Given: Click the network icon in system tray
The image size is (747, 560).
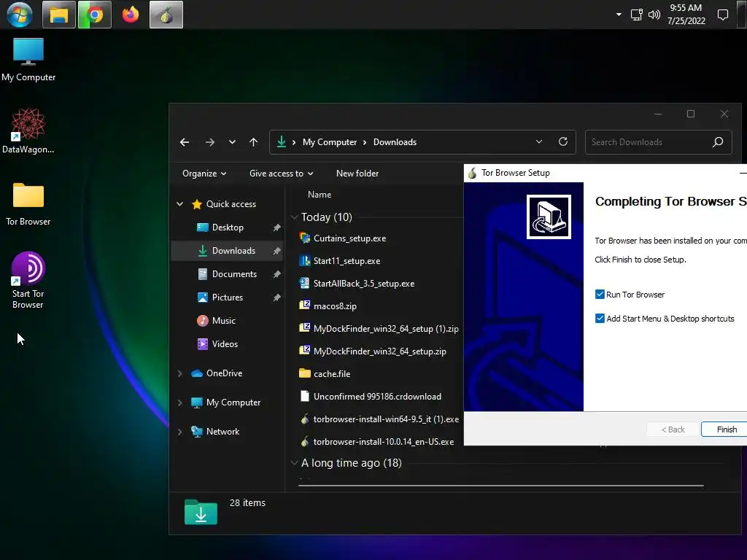Looking at the screenshot, I should click(636, 15).
